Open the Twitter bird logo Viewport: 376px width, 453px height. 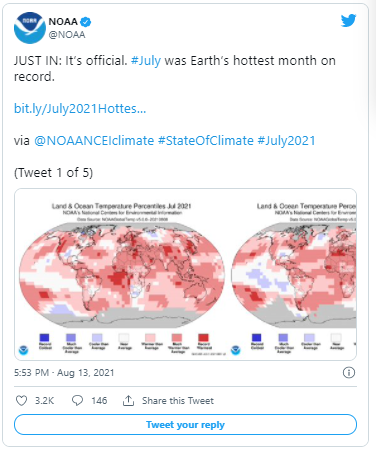point(348,21)
